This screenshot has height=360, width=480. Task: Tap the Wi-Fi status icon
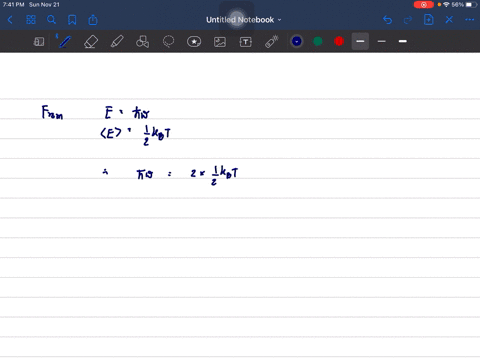tap(446, 5)
